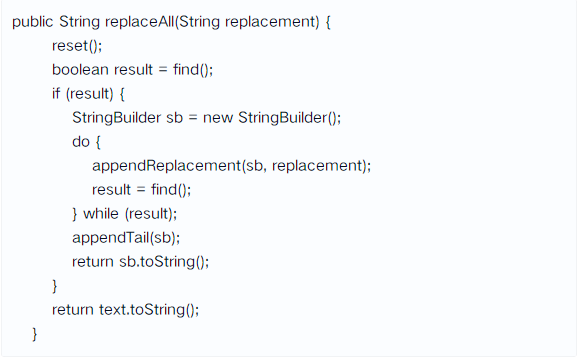Click the return text.toString() statement
Image resolution: width=581 pixels, height=361 pixels.
click(126, 309)
